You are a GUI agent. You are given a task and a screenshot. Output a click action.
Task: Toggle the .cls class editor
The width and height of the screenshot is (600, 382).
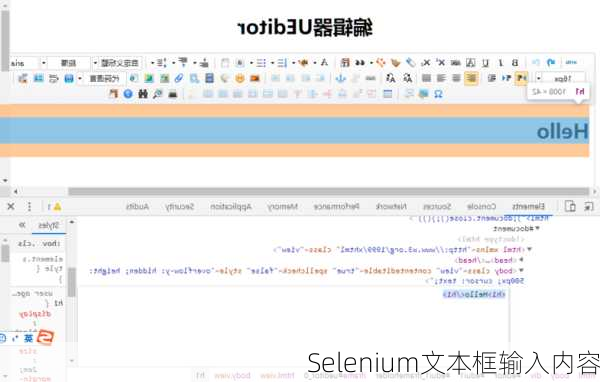click(x=26, y=243)
